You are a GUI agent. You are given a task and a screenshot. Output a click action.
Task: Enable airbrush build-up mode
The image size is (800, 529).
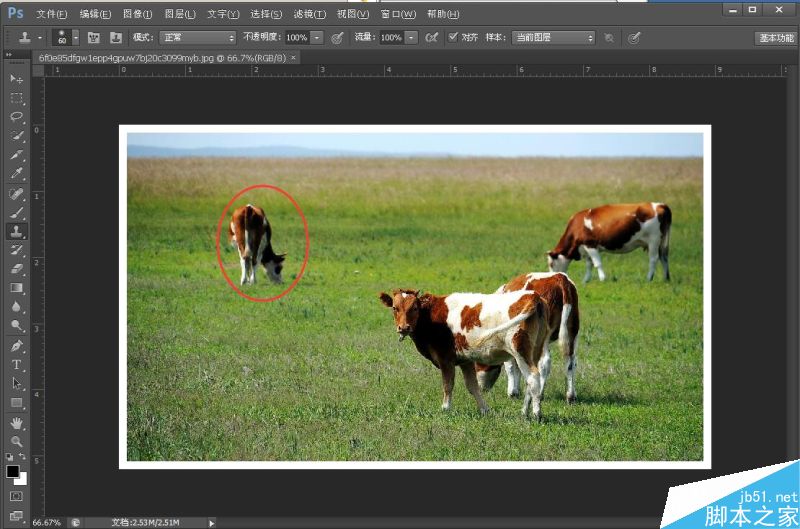pos(432,38)
